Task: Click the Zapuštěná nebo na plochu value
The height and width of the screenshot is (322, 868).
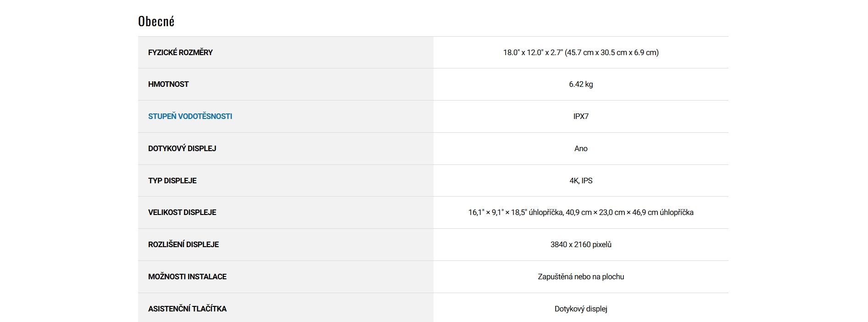Action: tap(581, 277)
